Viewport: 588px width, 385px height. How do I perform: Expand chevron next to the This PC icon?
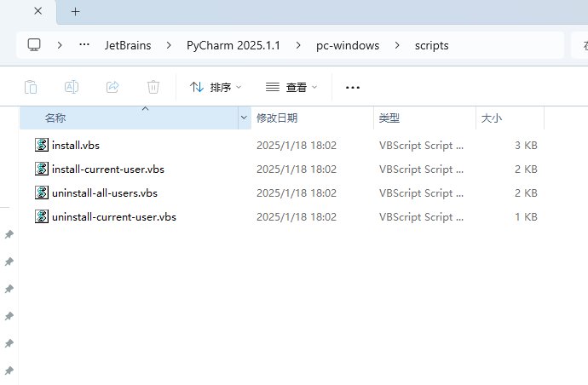[x=60, y=45]
